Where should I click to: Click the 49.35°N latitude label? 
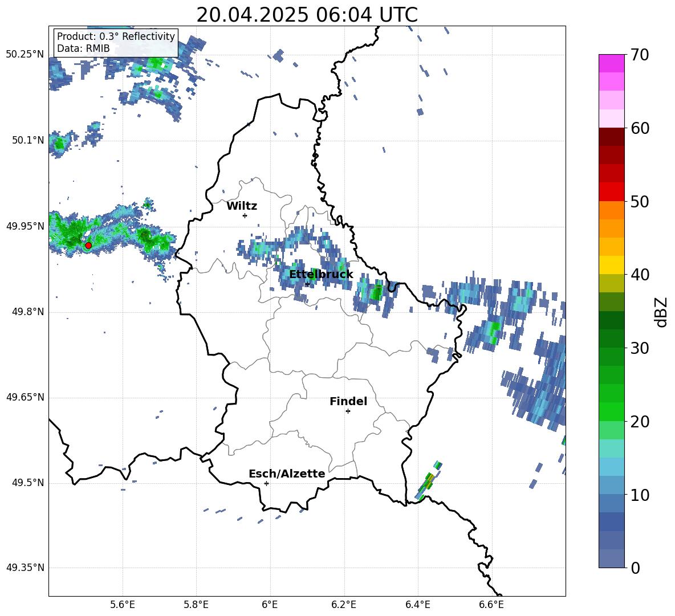point(25,568)
